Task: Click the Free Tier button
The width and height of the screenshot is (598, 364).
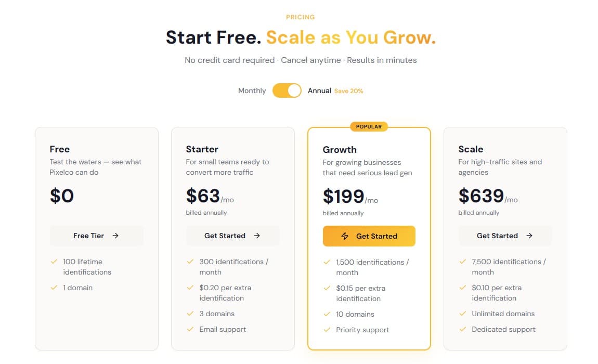Action: [96, 236]
